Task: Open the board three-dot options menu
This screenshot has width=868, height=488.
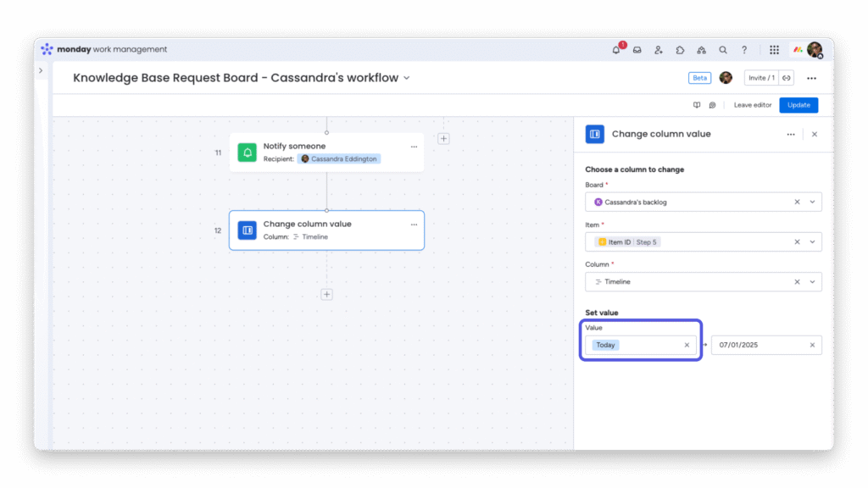Action: coord(811,78)
